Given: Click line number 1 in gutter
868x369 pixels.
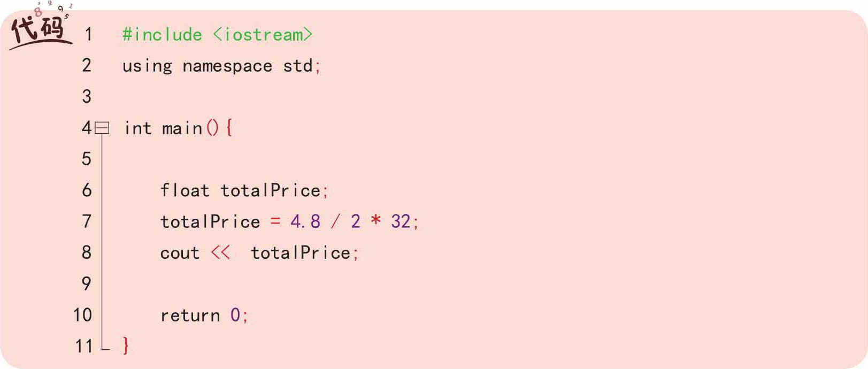Looking at the screenshot, I should pos(88,35).
